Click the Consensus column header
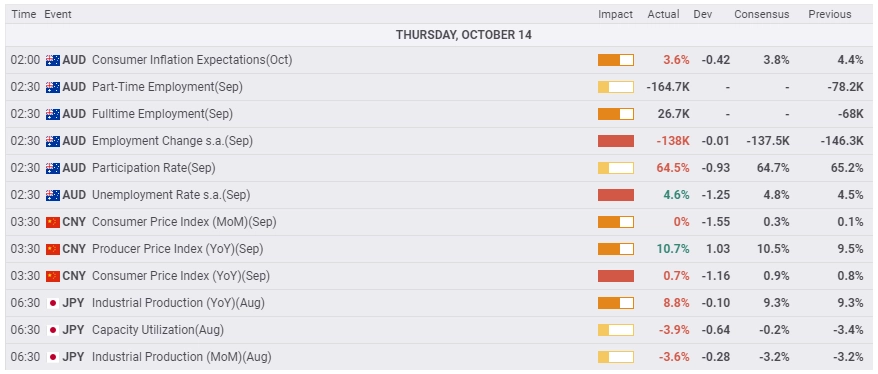The image size is (878, 374). [x=762, y=15]
